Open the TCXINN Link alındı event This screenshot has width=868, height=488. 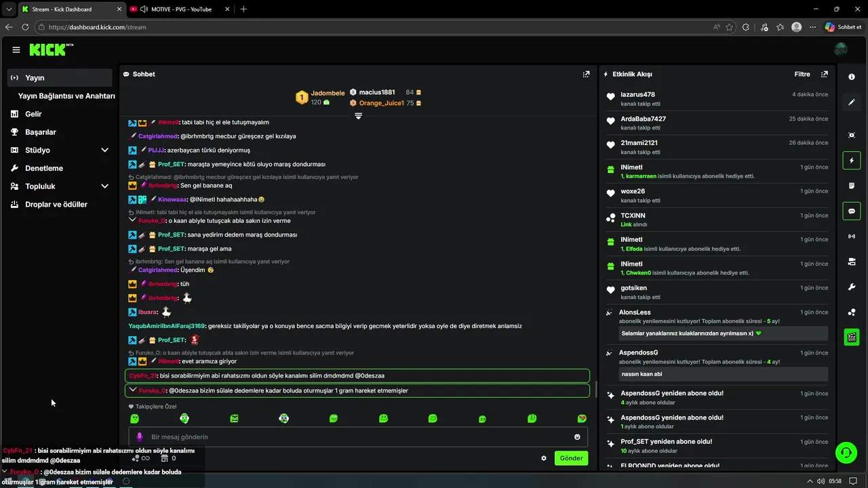717,220
